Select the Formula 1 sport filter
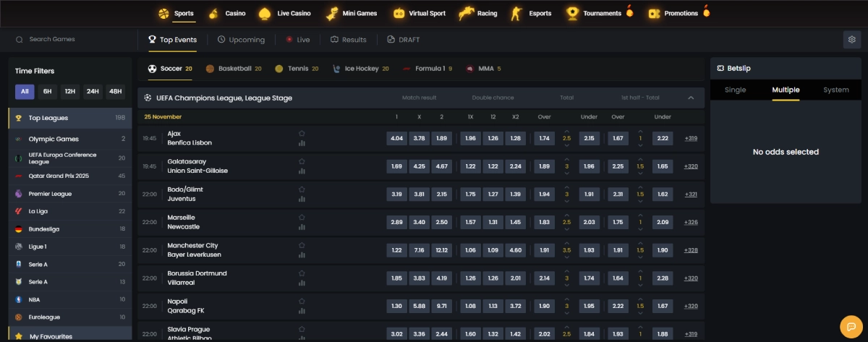 coord(427,69)
